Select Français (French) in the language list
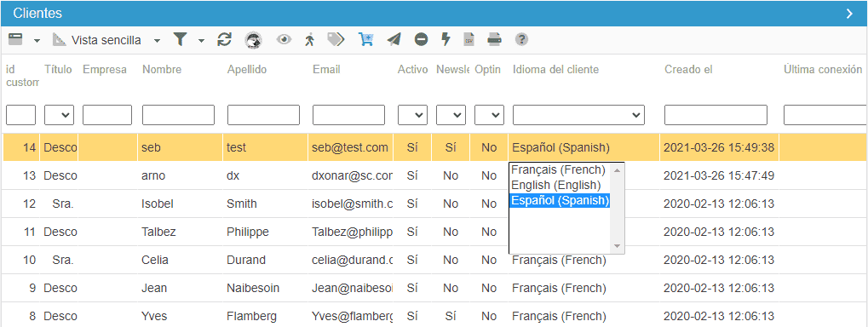868x327 pixels. [x=558, y=169]
